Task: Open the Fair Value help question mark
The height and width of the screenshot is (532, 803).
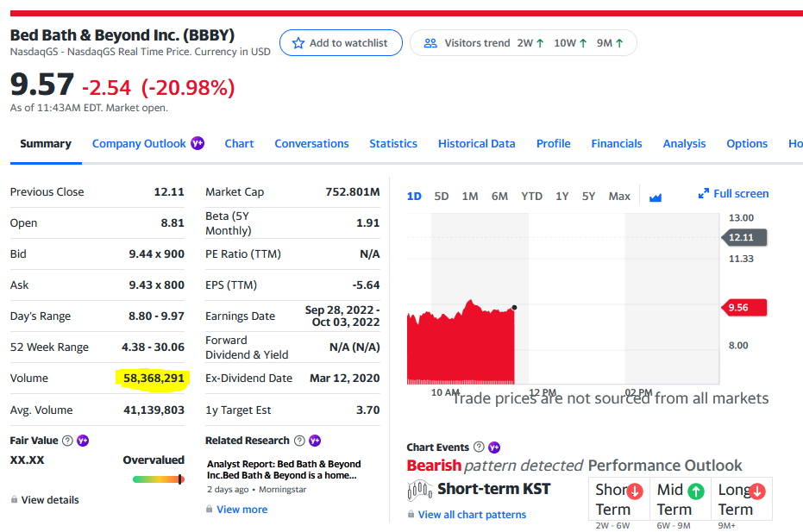Action: (x=67, y=441)
